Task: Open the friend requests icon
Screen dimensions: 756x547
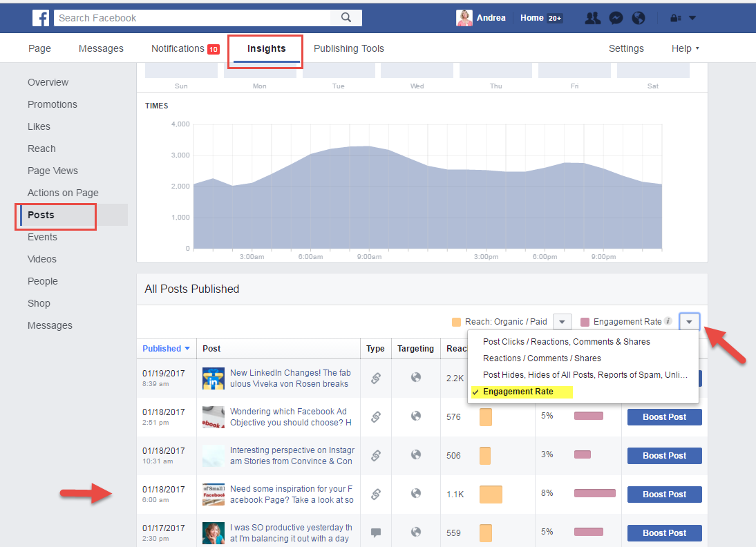Action: [x=592, y=18]
